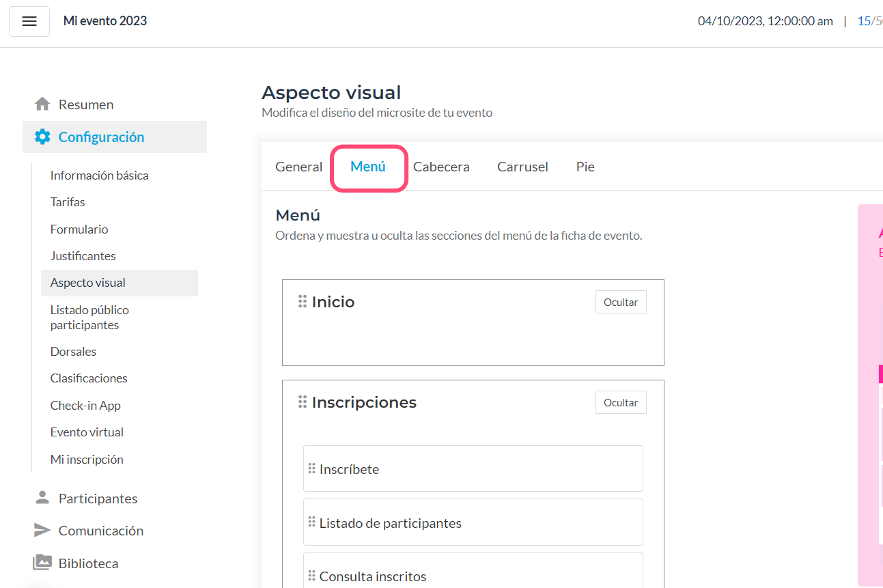This screenshot has height=588, width=883.
Task: Select the Menú tab
Action: click(x=368, y=167)
